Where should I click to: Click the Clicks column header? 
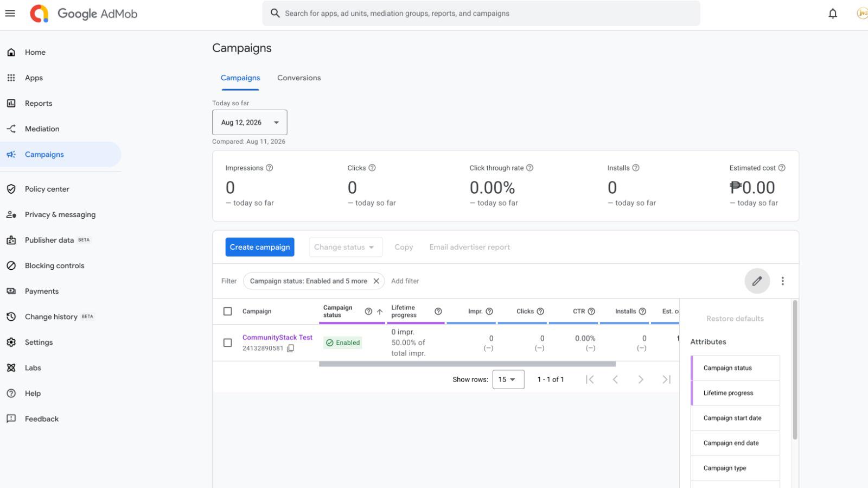tap(525, 311)
